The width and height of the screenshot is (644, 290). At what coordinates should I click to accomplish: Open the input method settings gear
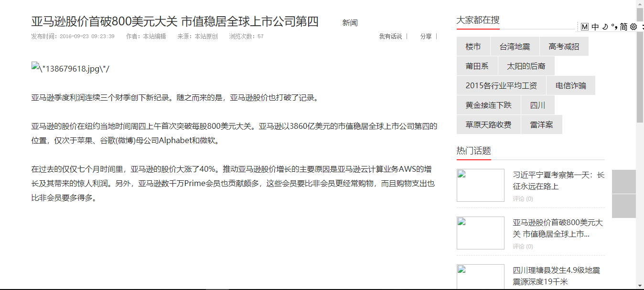coord(633,27)
